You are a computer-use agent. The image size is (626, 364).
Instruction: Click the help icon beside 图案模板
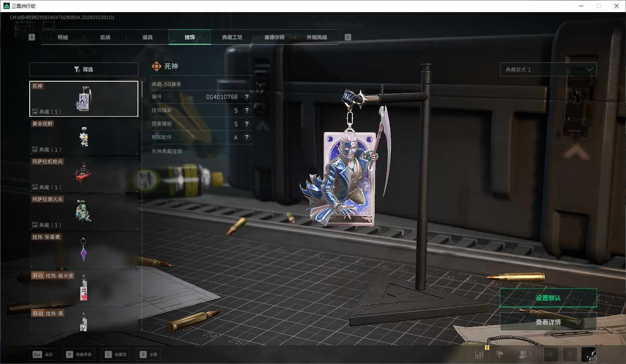[x=247, y=124]
